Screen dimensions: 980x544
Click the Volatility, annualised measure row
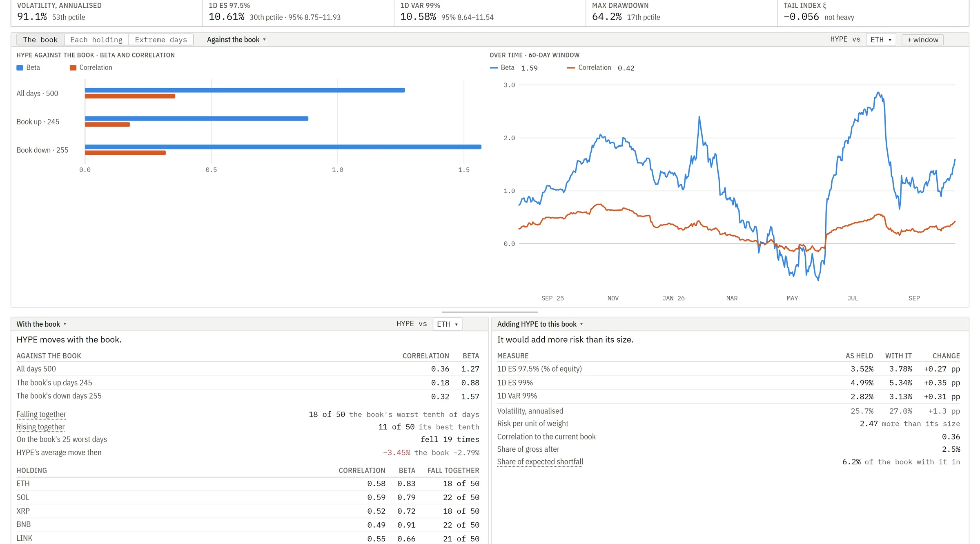coord(728,411)
